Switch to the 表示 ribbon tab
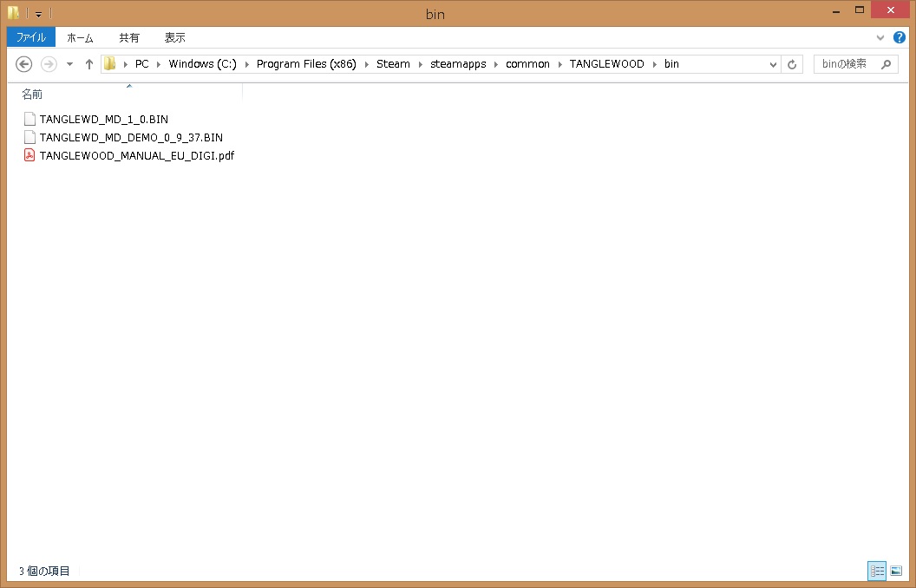916x588 pixels. (x=174, y=37)
